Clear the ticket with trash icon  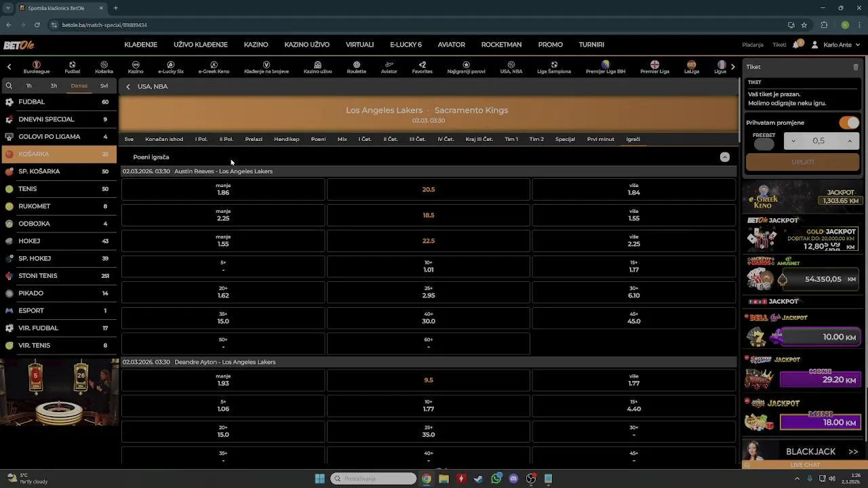pyautogui.click(x=856, y=67)
